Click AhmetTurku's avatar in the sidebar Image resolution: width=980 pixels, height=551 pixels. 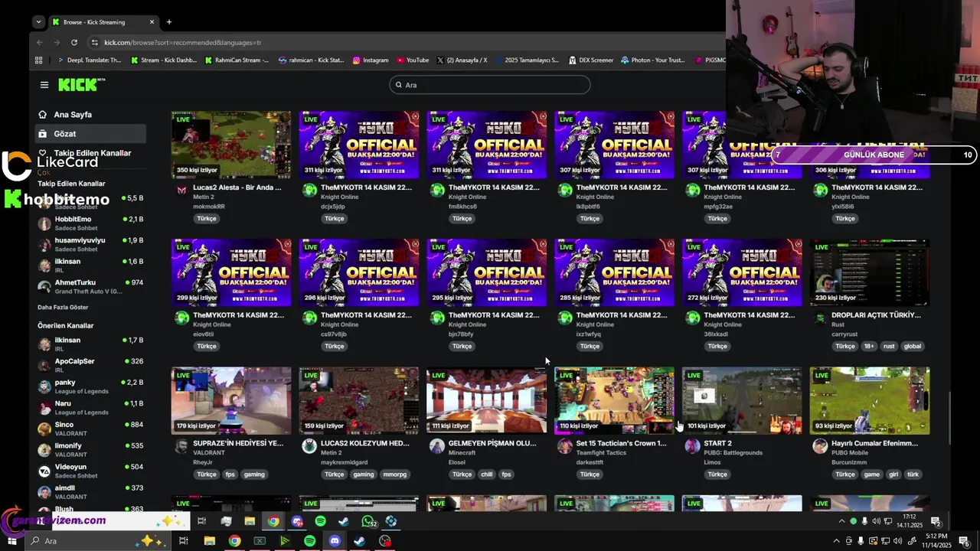(44, 286)
